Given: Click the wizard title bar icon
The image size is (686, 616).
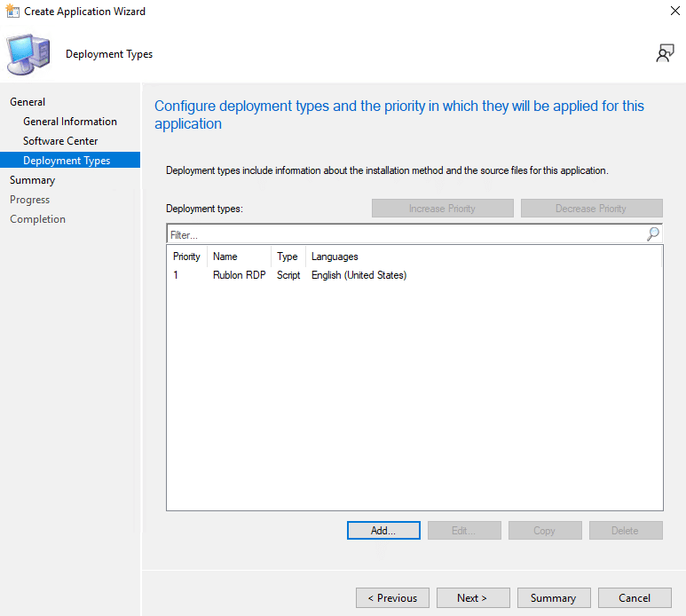Looking at the screenshot, I should point(12,12).
